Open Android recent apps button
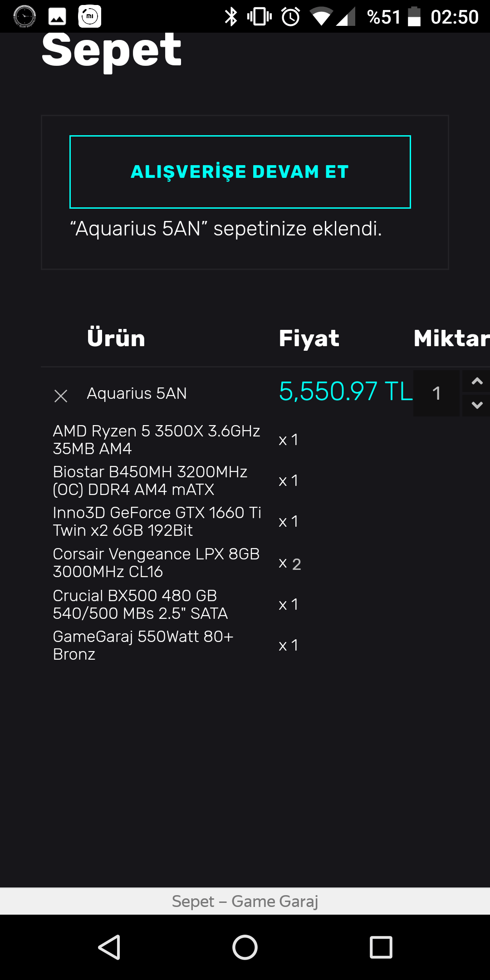The image size is (490, 980). [381, 947]
